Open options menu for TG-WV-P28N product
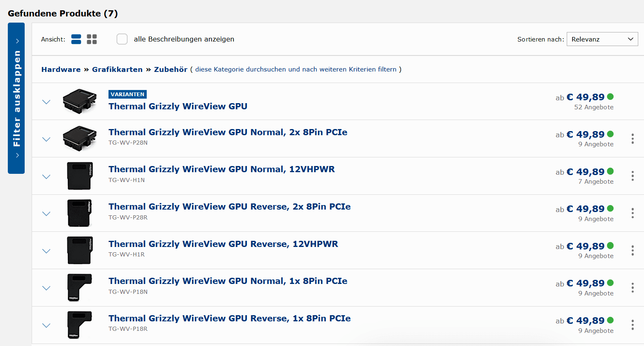 pyautogui.click(x=632, y=139)
